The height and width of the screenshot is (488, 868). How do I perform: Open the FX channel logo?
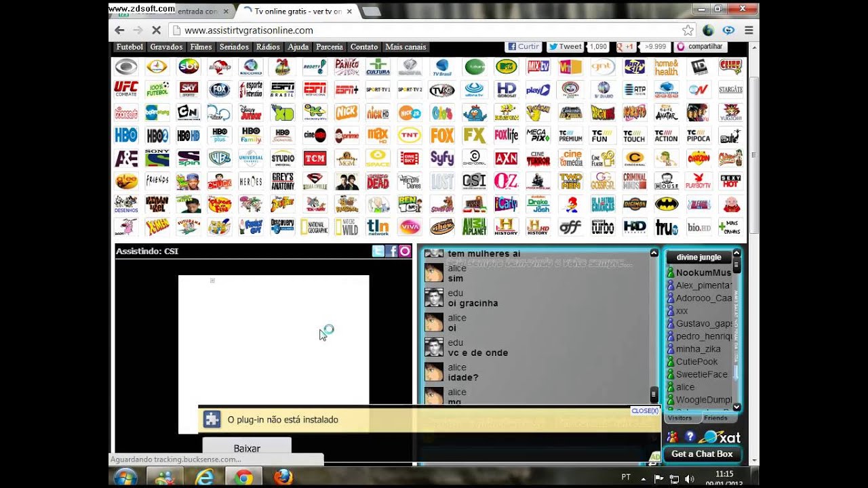[474, 135]
